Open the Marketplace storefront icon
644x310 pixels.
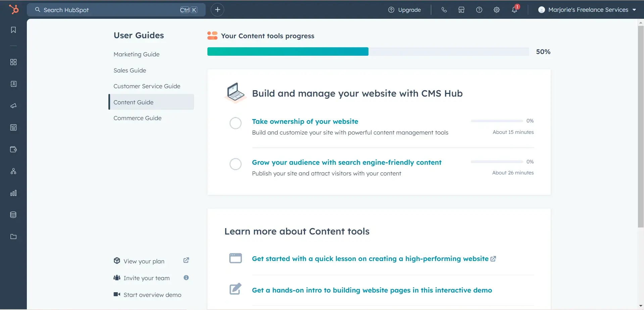[x=461, y=10]
